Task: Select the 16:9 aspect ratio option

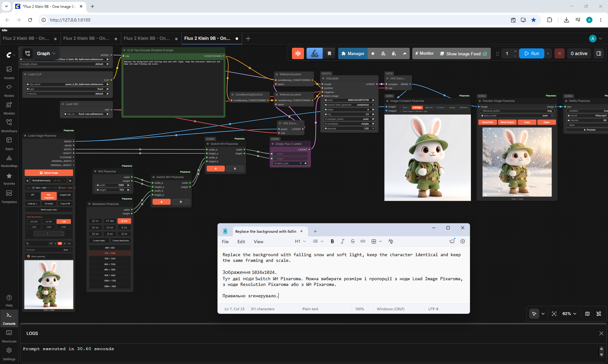Action: pos(110,221)
